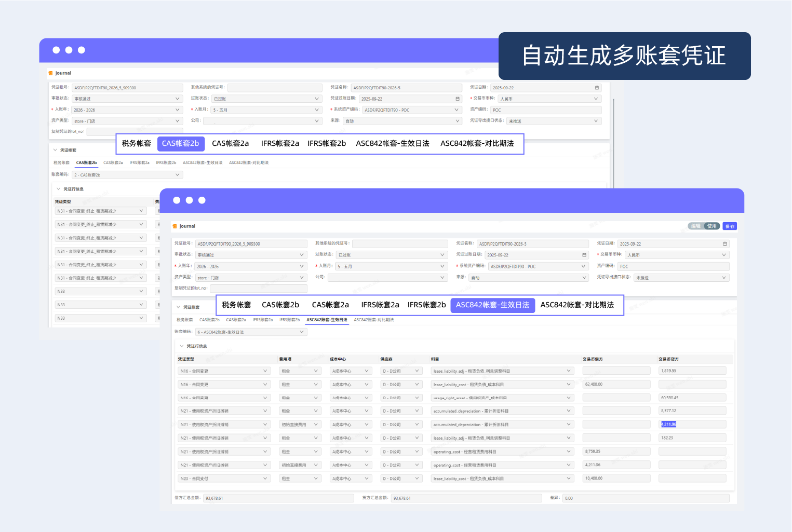The height and width of the screenshot is (532, 792).
Task: Click the debit amount field showing 62,400.00
Action: tap(616, 384)
